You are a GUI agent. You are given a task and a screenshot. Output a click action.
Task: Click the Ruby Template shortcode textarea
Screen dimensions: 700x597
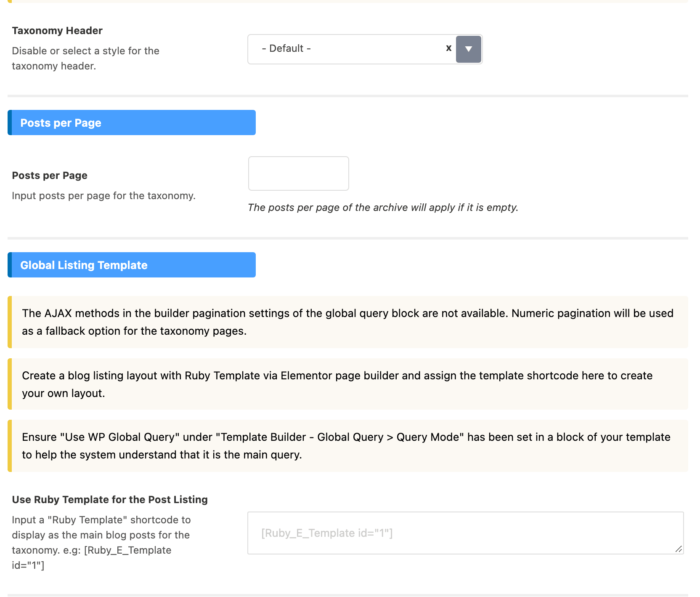pos(466,533)
